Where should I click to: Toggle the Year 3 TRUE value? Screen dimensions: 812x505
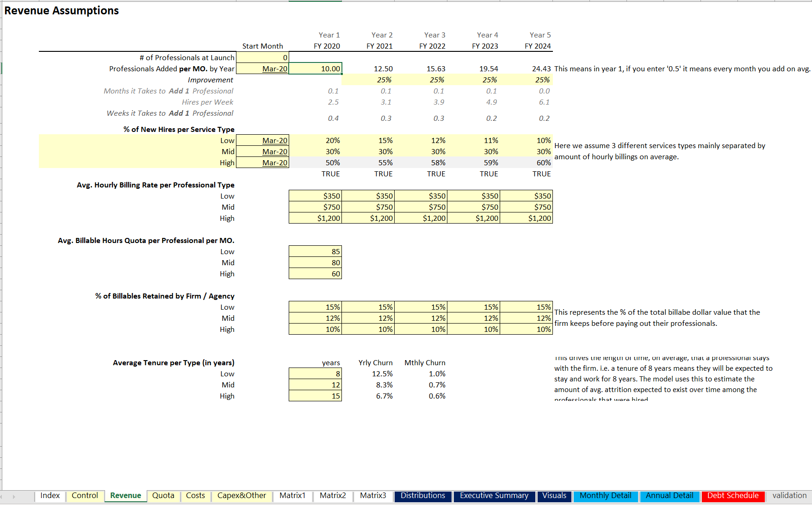click(435, 174)
